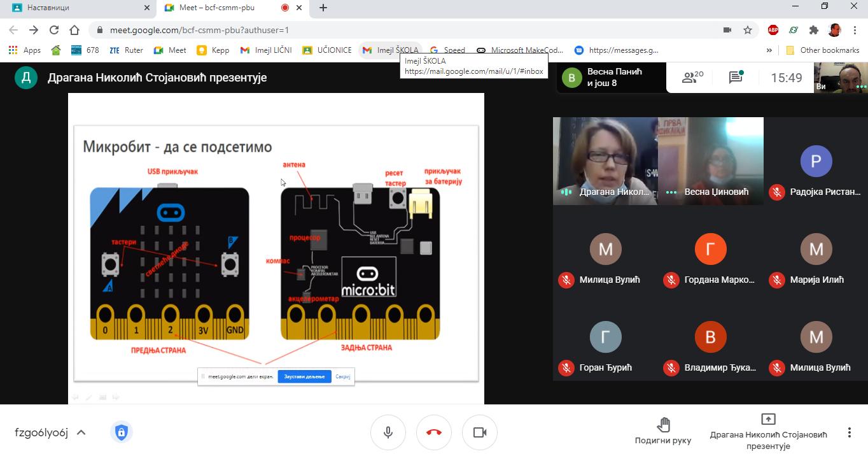Toggle the camera
The image size is (868, 456).
[480, 432]
